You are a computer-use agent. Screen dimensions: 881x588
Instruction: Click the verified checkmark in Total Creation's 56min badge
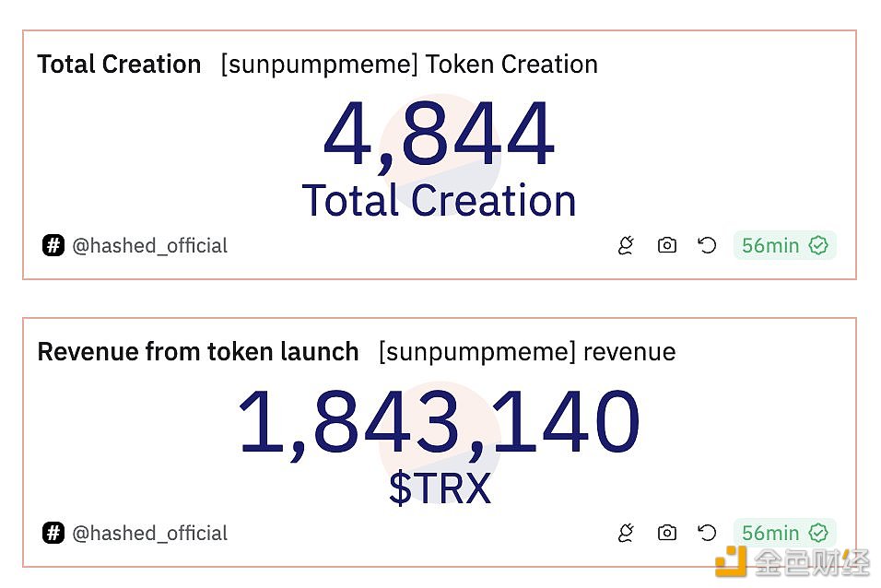(x=818, y=245)
